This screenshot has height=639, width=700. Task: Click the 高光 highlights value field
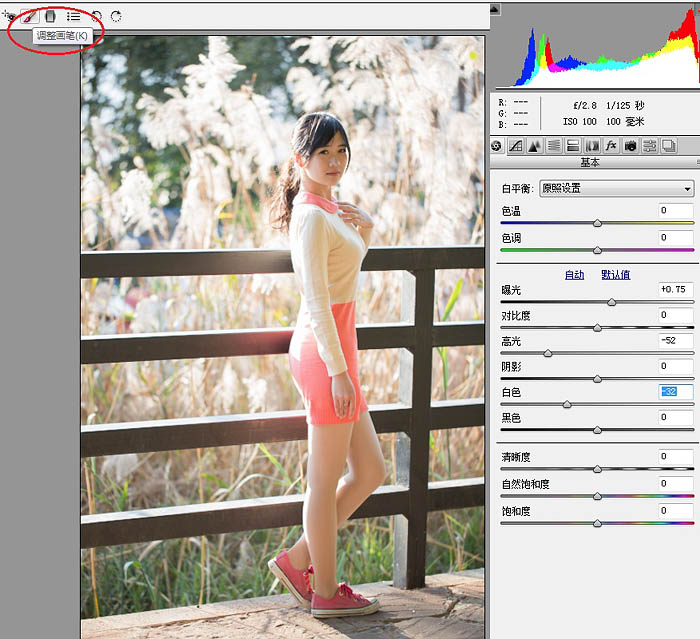point(676,341)
